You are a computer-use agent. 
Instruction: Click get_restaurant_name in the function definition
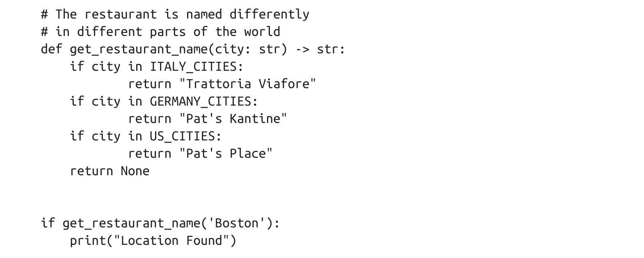(138, 50)
